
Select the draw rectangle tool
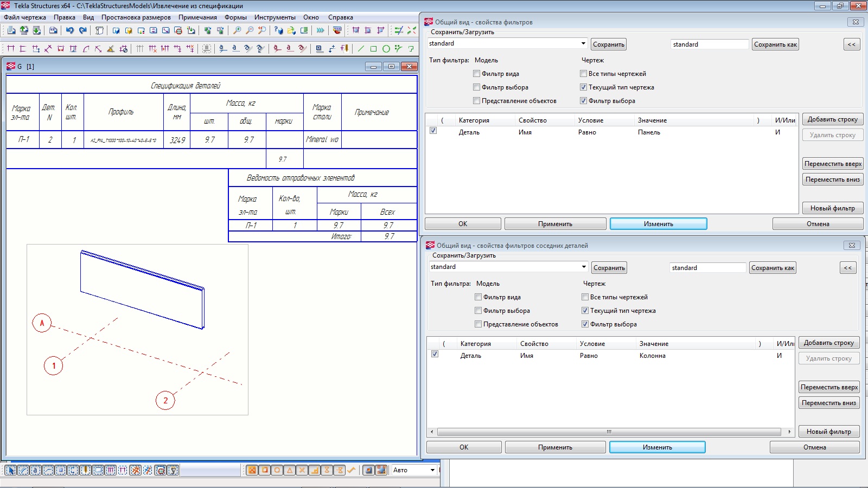click(x=374, y=49)
